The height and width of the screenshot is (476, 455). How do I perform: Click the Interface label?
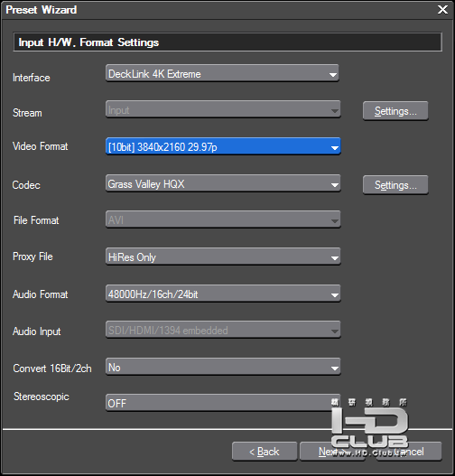pyautogui.click(x=32, y=78)
